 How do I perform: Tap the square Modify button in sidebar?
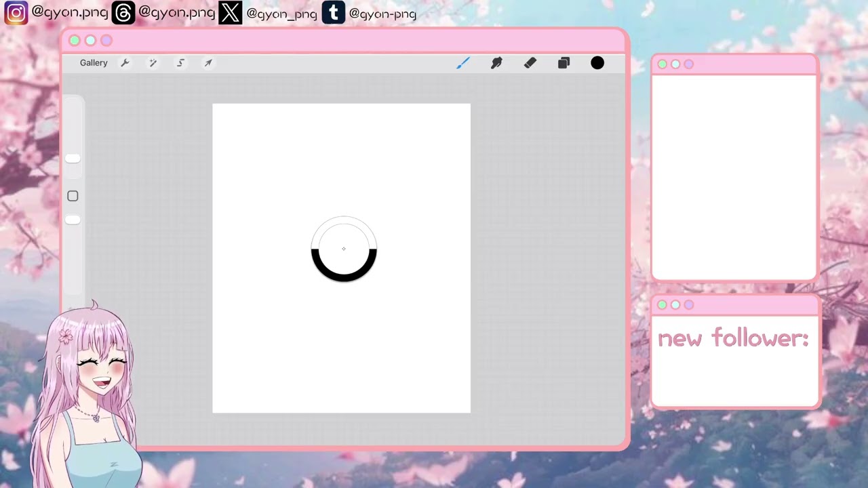click(73, 196)
